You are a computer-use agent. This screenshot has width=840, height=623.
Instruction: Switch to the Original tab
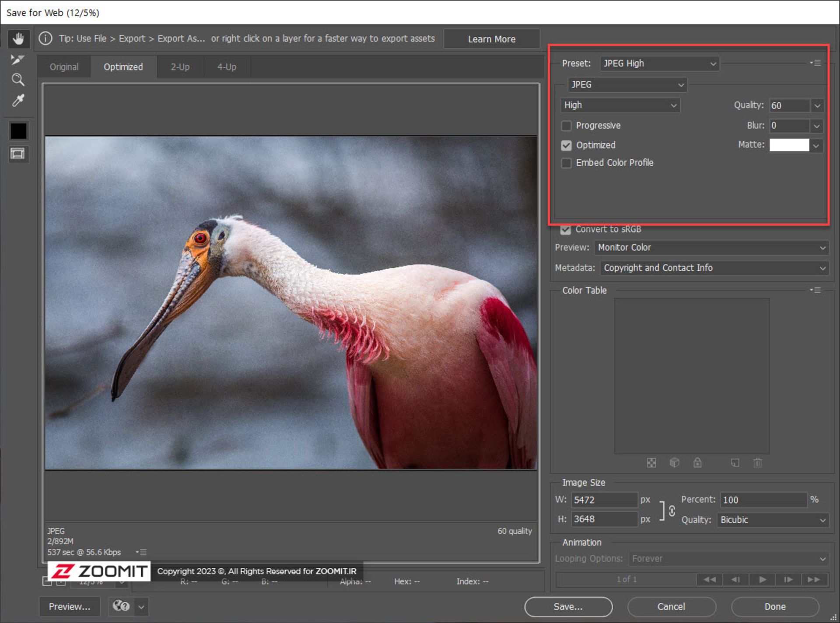[64, 67]
